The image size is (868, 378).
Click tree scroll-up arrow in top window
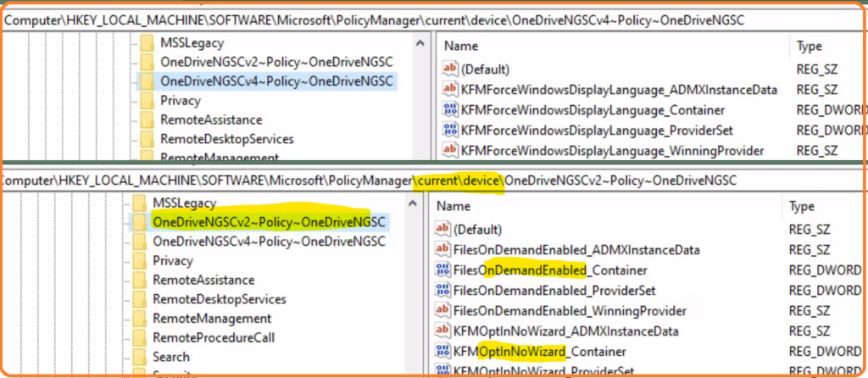click(420, 43)
